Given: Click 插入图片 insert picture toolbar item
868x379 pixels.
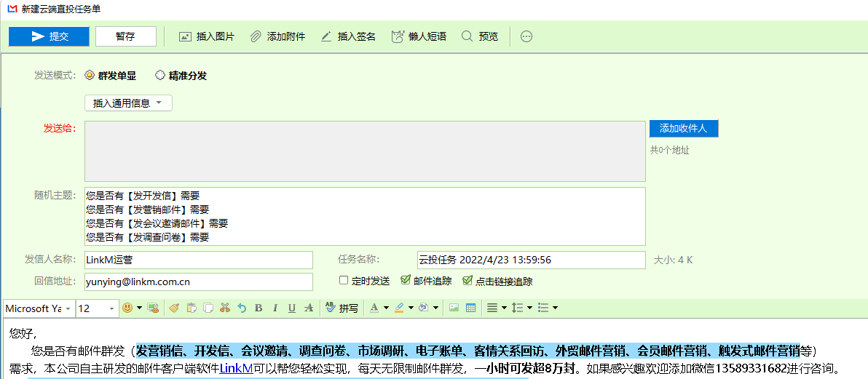Looking at the screenshot, I should (207, 36).
